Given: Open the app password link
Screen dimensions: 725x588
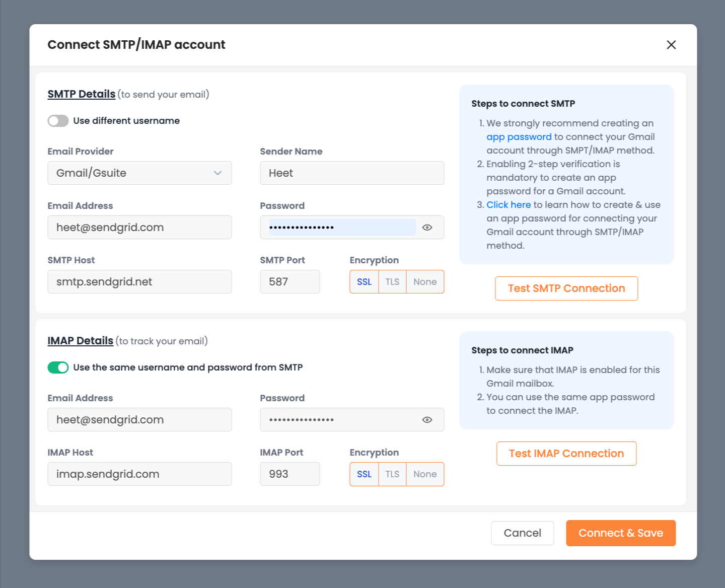Looking at the screenshot, I should pos(519,137).
